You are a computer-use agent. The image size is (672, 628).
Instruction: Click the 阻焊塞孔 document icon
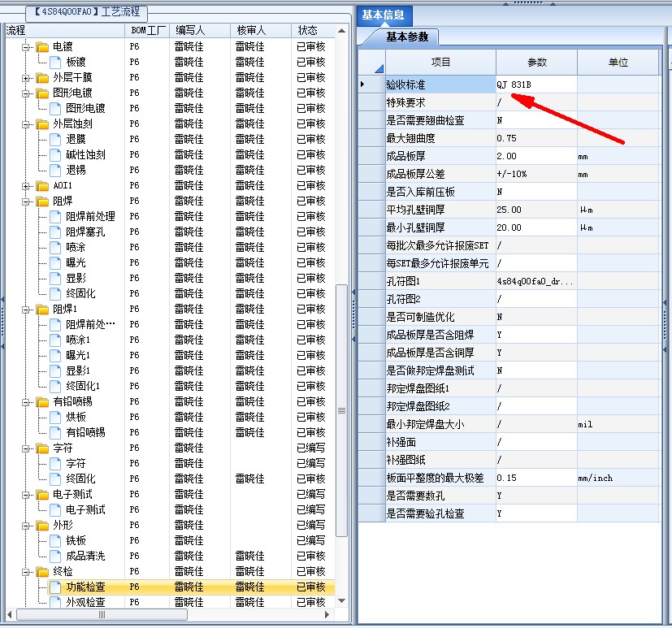click(x=55, y=232)
